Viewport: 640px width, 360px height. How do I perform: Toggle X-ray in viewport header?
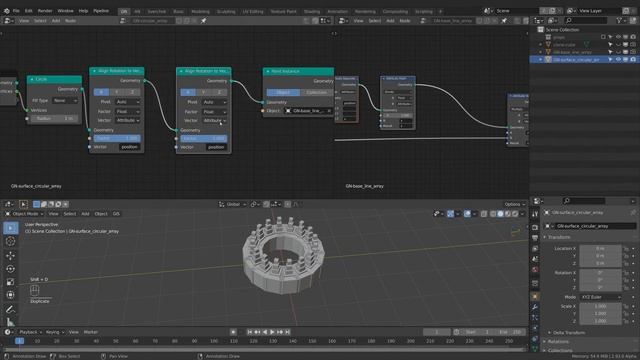(484, 213)
